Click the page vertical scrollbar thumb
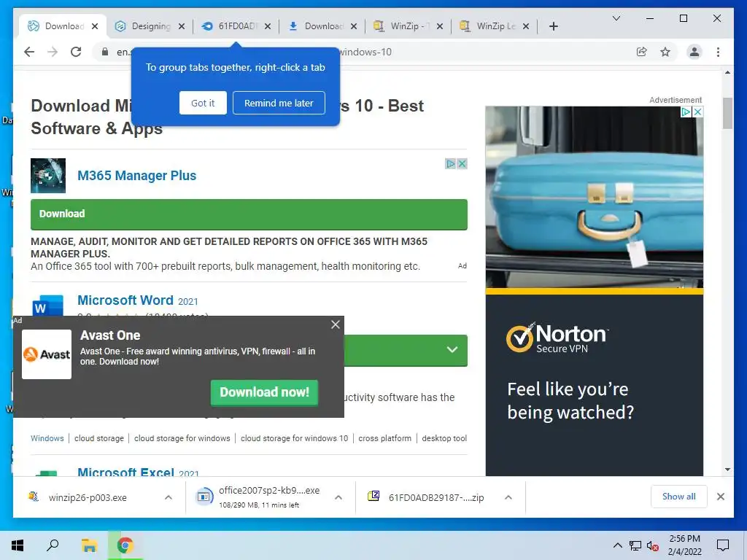The image size is (747, 560). (727, 113)
